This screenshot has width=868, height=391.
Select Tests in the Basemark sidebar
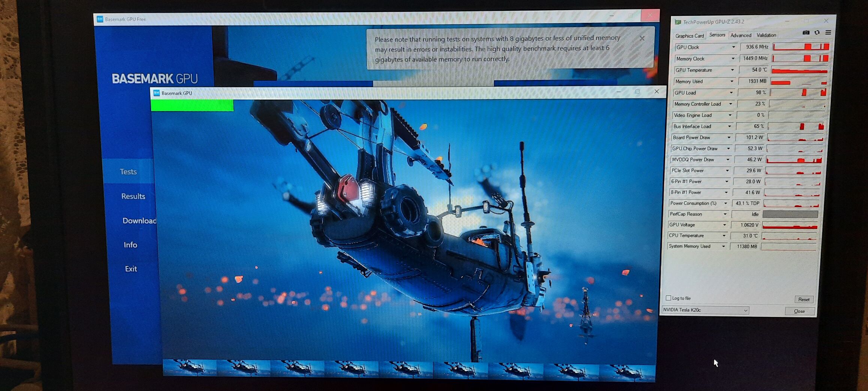tap(128, 171)
